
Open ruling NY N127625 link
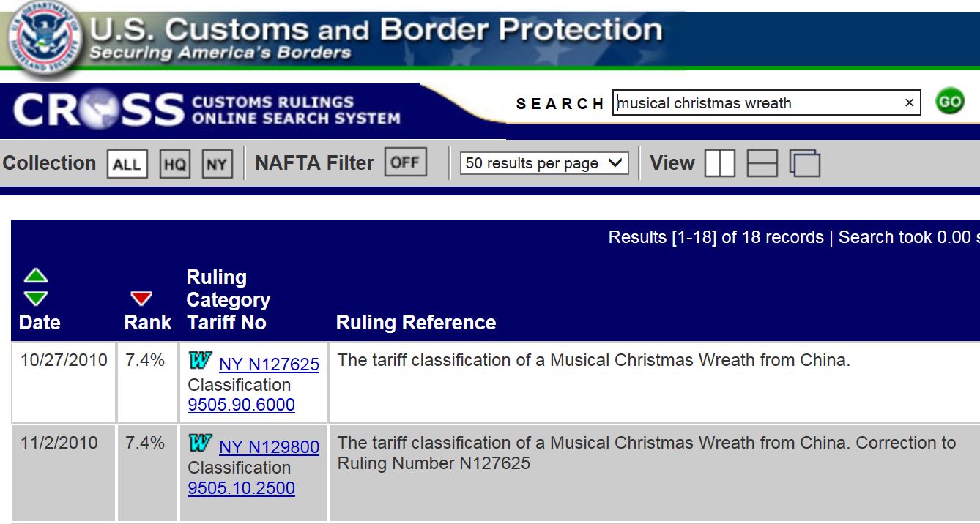pyautogui.click(x=269, y=364)
